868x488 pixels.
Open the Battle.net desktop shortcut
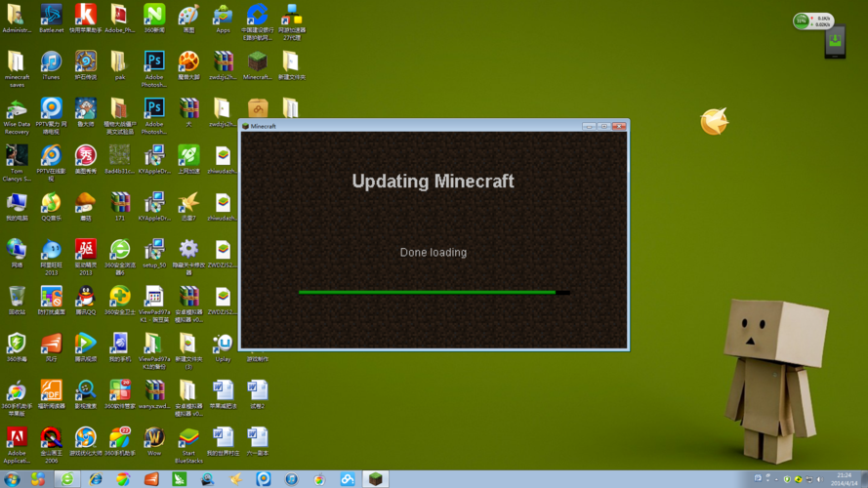(51, 19)
